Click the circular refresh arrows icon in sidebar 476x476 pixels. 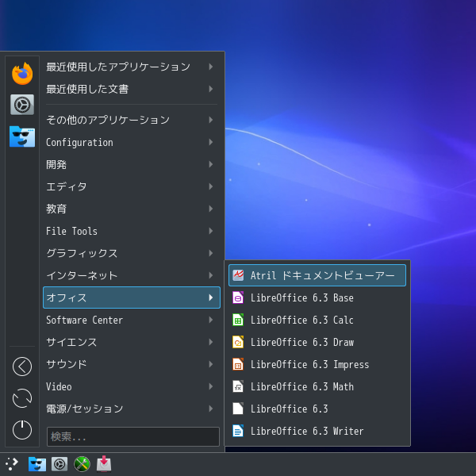click(x=22, y=398)
